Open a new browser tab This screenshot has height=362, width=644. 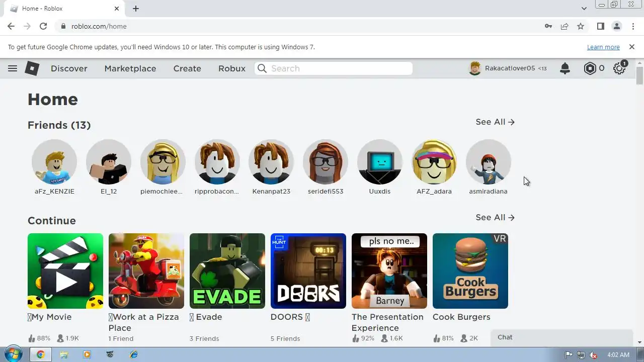(136, 9)
